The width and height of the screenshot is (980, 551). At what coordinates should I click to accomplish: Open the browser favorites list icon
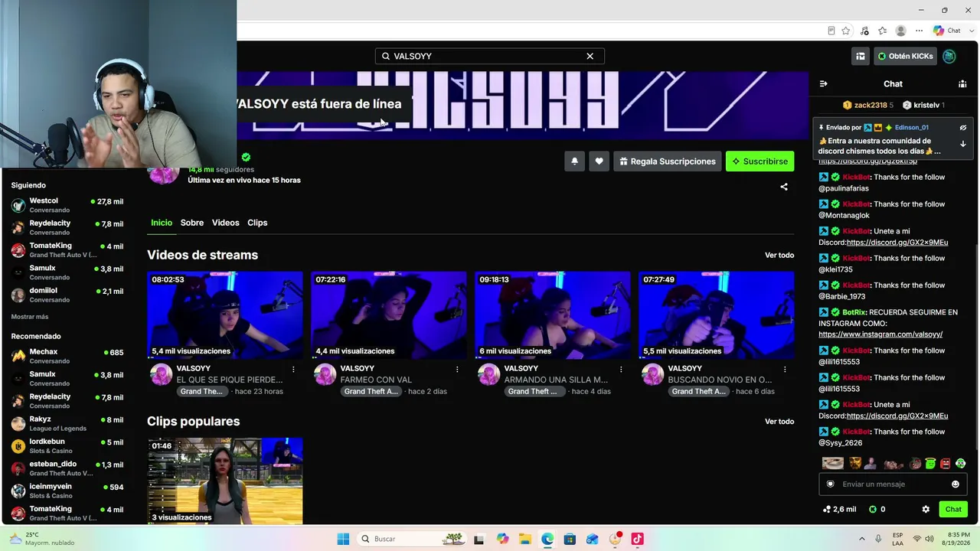click(883, 31)
